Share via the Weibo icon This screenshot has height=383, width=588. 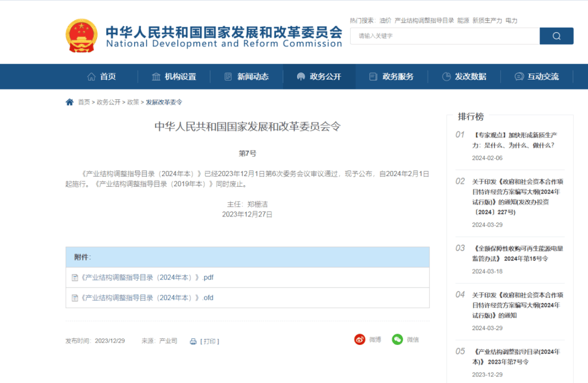point(360,339)
